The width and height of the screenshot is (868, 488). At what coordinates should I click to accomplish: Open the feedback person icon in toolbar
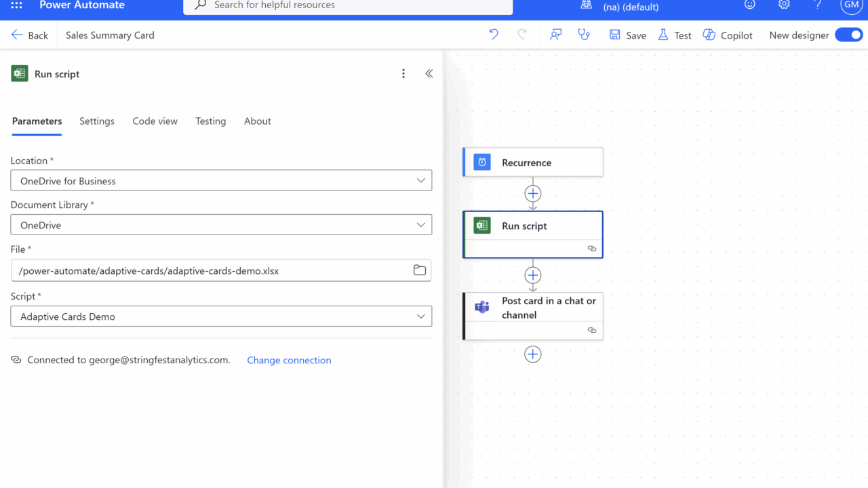click(556, 35)
